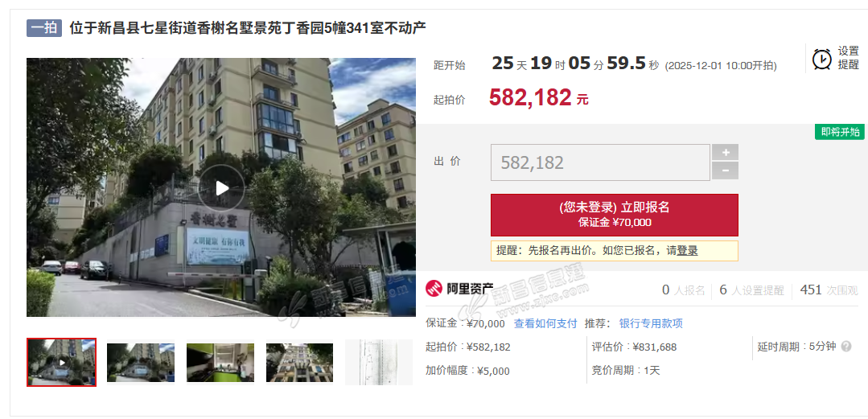Viewport: 868px width, 419px height.
Task: Select the floor plan document thumbnail
Action: (379, 363)
